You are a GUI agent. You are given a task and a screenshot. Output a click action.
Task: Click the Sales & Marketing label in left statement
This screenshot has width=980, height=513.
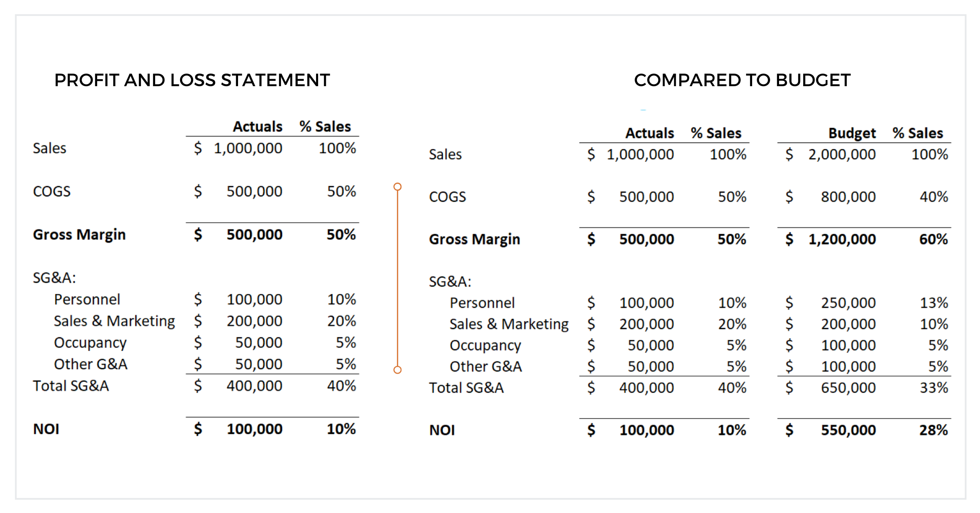pos(114,321)
